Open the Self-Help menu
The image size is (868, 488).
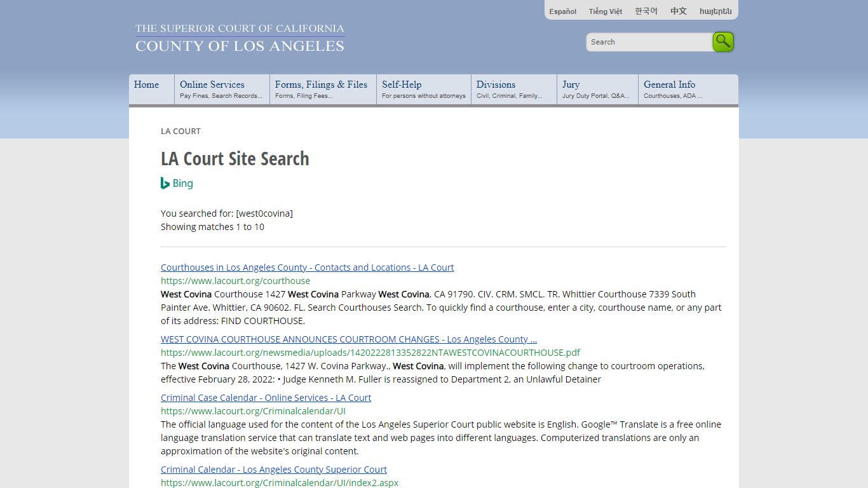point(424,90)
